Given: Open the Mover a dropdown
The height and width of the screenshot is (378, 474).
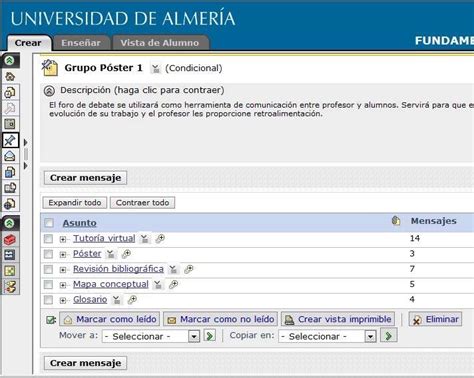Looking at the screenshot, I should (151, 336).
